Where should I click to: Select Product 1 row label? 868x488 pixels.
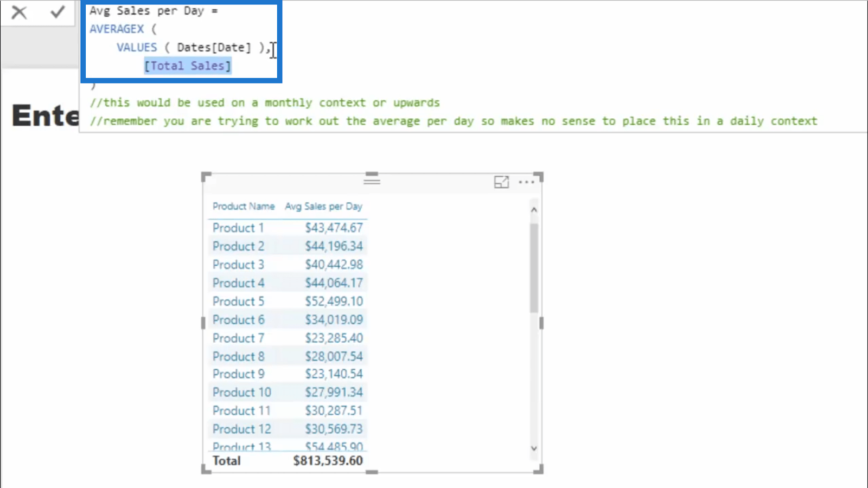coord(238,228)
